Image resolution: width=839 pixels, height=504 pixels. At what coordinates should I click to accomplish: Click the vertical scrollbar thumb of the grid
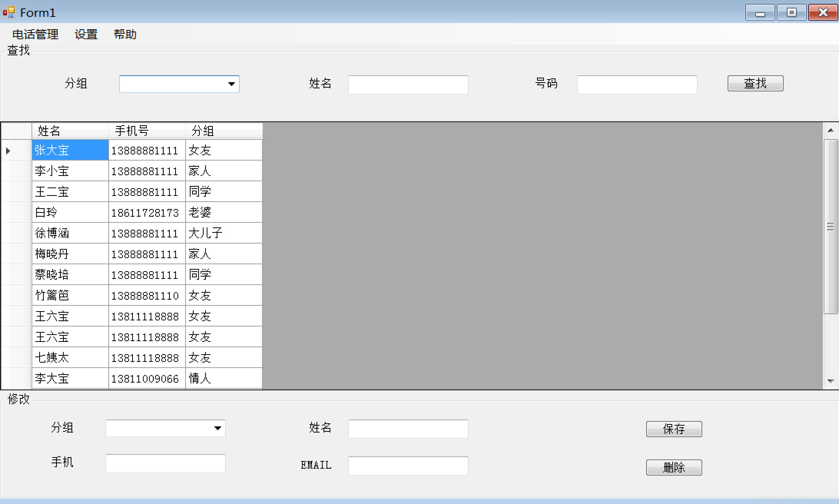[831, 227]
